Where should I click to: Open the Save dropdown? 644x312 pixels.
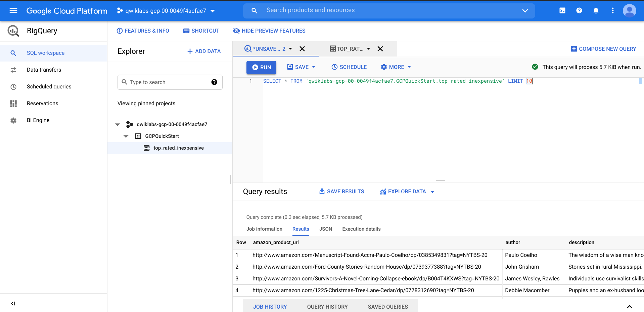point(301,67)
